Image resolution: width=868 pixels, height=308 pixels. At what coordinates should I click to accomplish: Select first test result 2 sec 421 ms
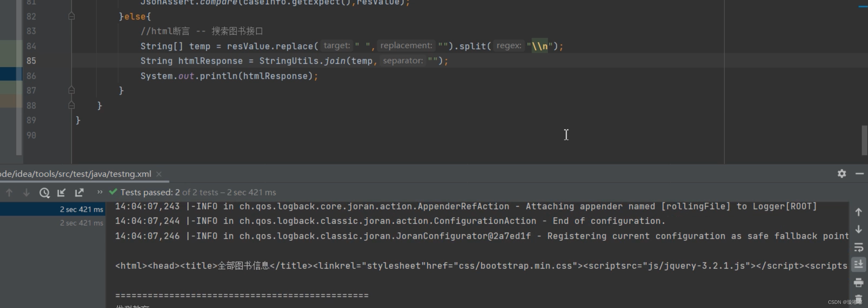point(52,209)
